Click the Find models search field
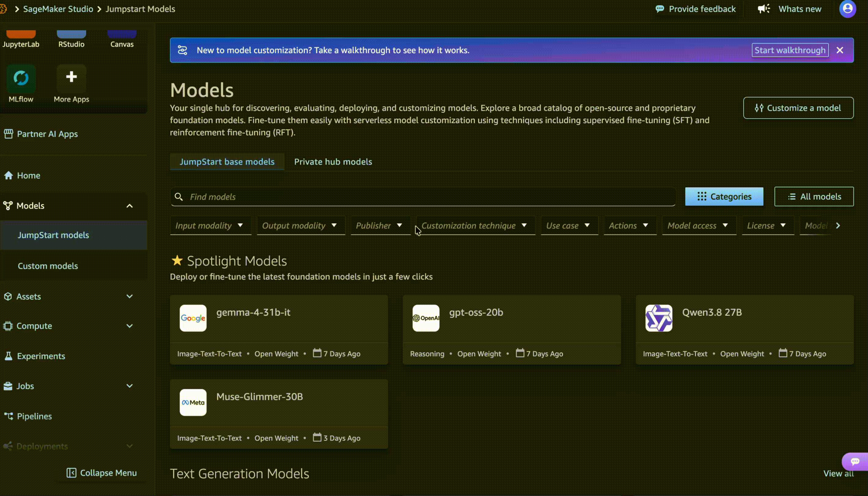 [423, 197]
